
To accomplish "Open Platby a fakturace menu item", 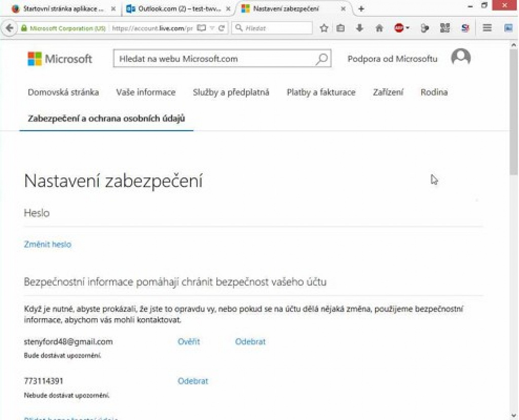I will pyautogui.click(x=321, y=92).
